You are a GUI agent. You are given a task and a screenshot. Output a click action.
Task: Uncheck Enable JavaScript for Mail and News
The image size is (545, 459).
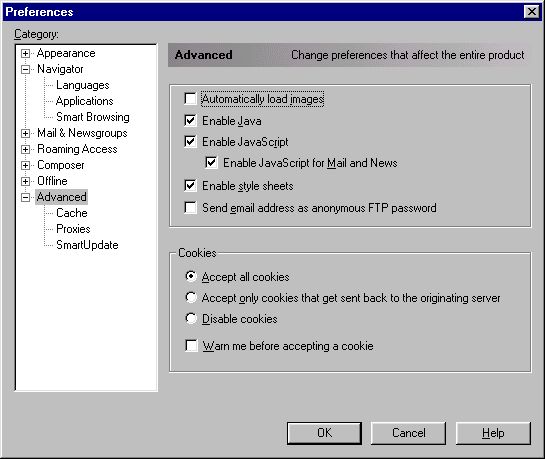tap(211, 163)
